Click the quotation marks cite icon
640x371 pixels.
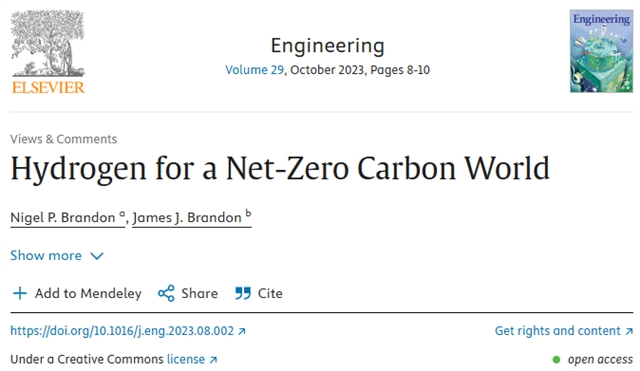point(243,293)
